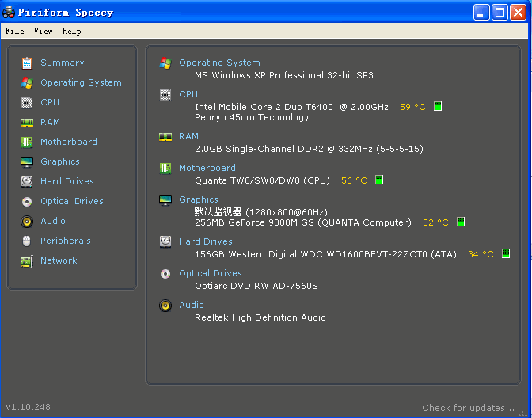This screenshot has height=418, width=532.
Task: Click the RAM heading in summary
Action: 188,136
